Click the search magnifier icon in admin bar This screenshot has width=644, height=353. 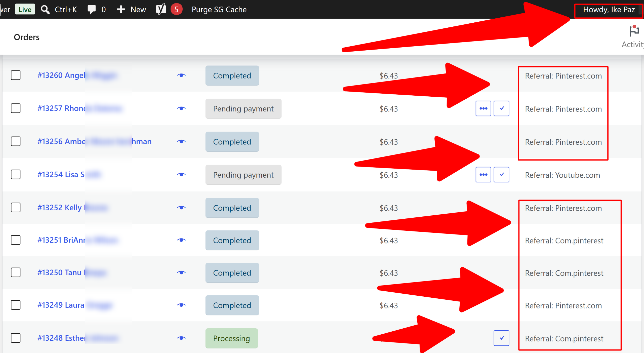point(45,10)
